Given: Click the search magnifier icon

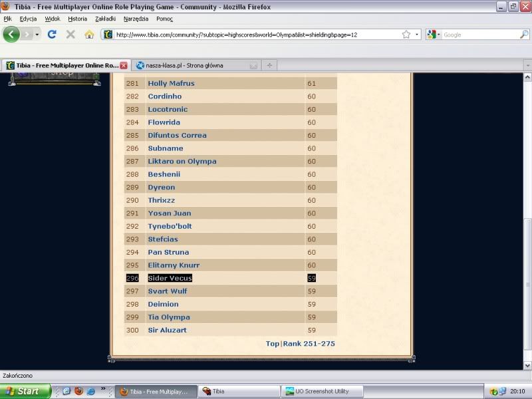Looking at the screenshot, I should (524, 35).
